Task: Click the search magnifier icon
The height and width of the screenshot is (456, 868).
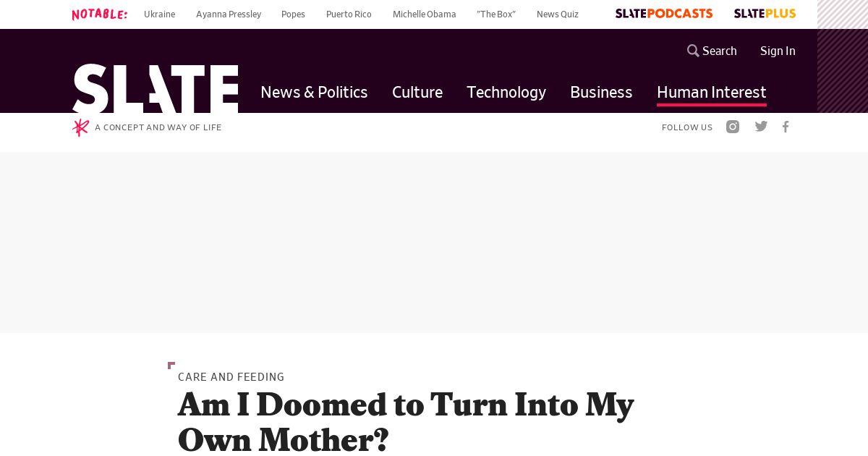Action: [693, 51]
